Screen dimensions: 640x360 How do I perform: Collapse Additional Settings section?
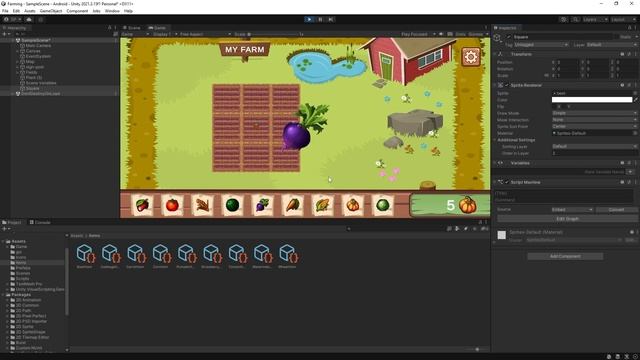click(x=495, y=140)
